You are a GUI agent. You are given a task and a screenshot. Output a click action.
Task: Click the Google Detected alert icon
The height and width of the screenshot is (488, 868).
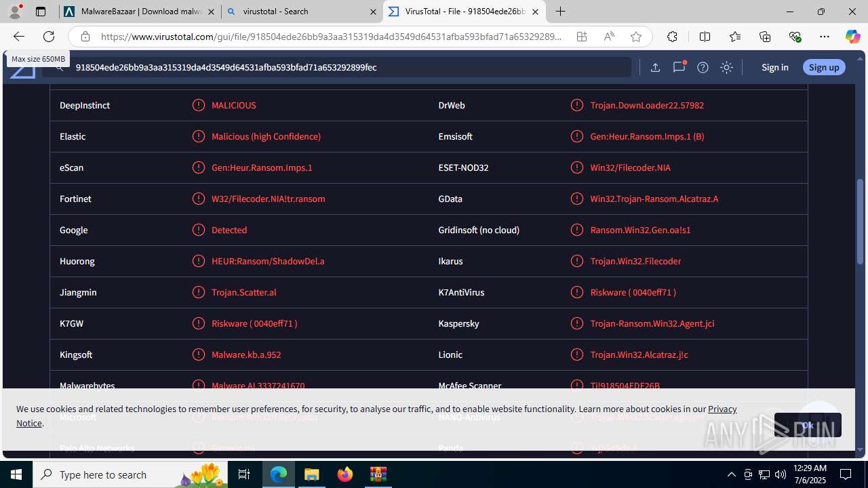click(198, 230)
